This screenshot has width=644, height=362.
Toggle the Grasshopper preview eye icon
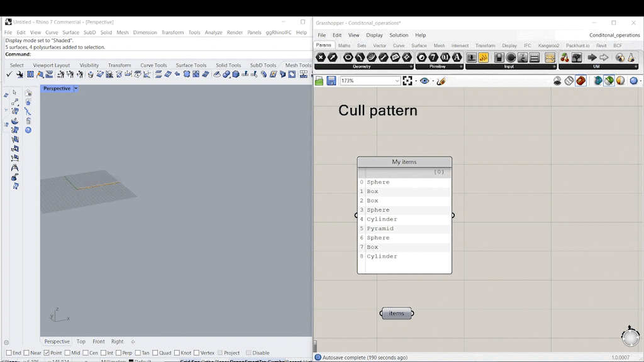425,81
